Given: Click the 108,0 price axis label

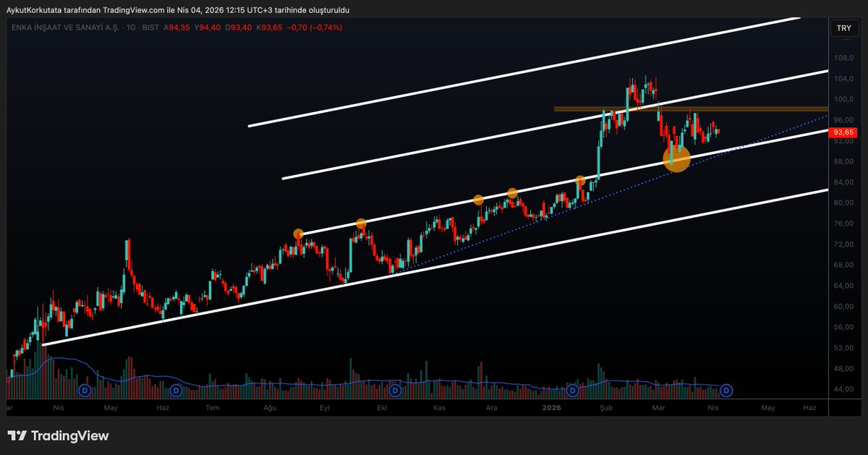Looking at the screenshot, I should click(x=844, y=58).
